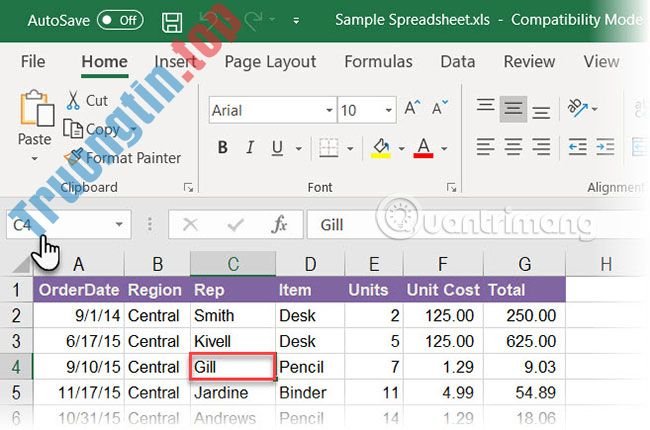Select the cell with total 625.00

coord(524,341)
